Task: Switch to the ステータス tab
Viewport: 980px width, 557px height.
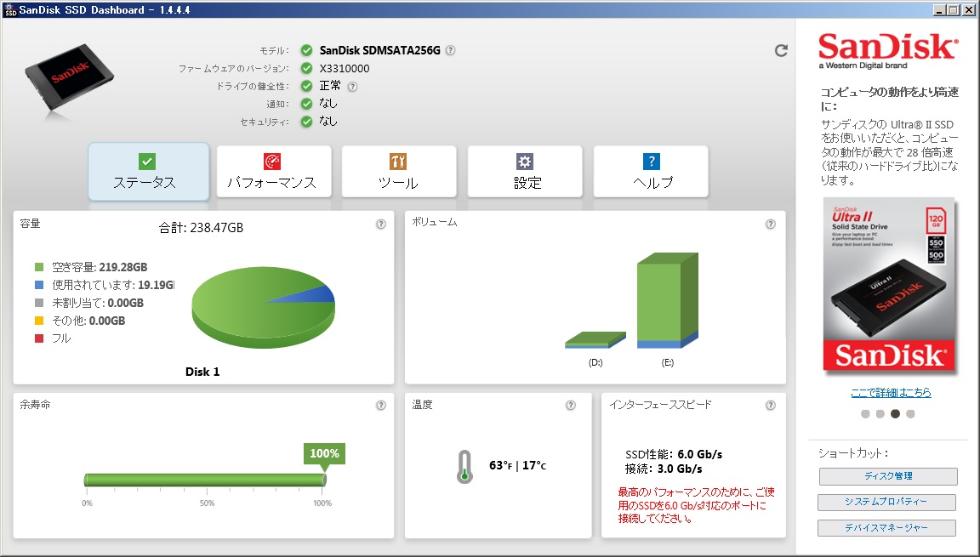Action: coord(148,172)
